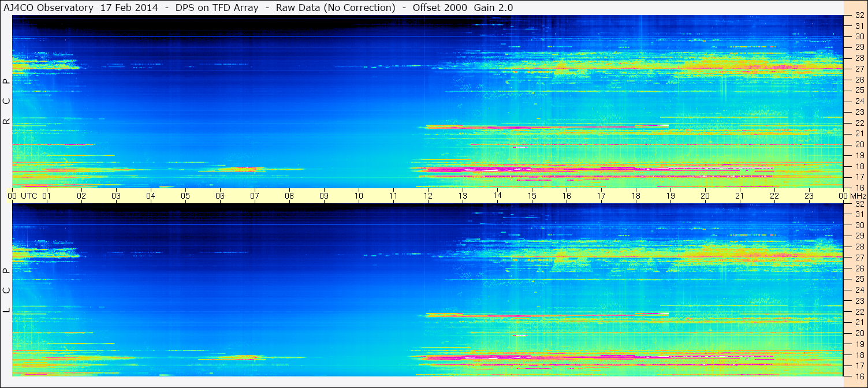Click 22 MHz tick on RCP frequency scale
This screenshot has height=388, width=868.
(859, 123)
